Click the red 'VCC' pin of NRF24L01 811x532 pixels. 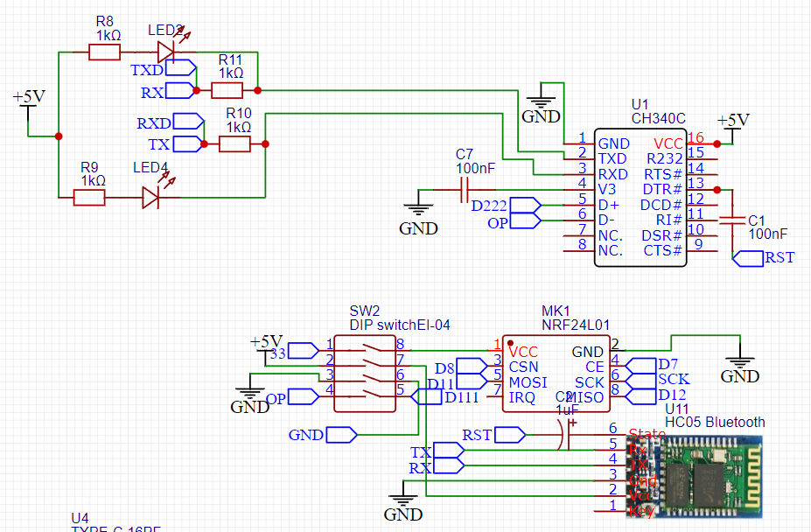523,353
